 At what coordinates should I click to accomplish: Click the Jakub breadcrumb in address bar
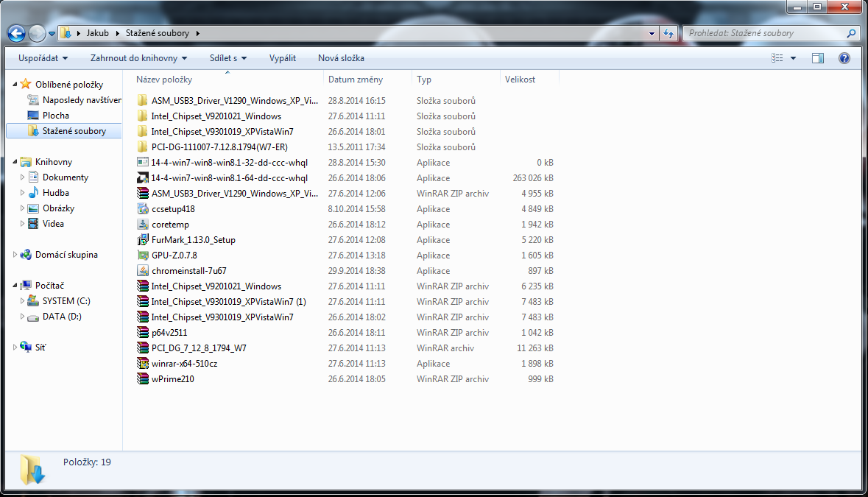coord(97,33)
